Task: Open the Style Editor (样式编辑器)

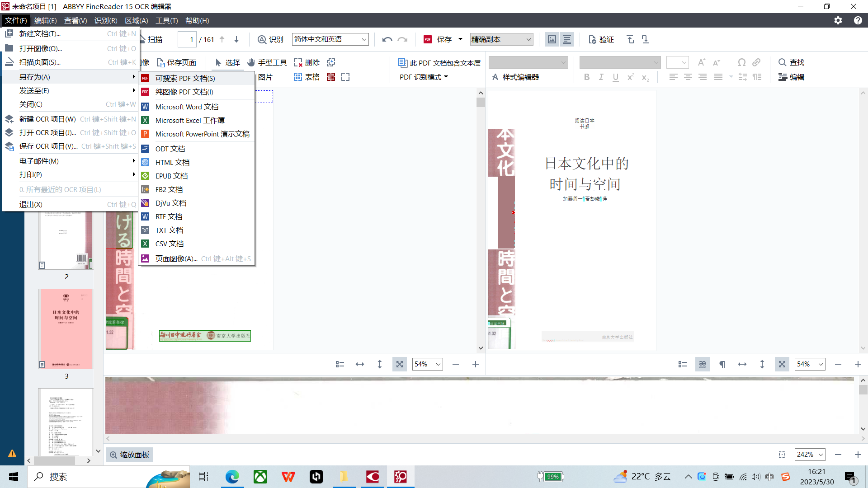Action: click(515, 77)
